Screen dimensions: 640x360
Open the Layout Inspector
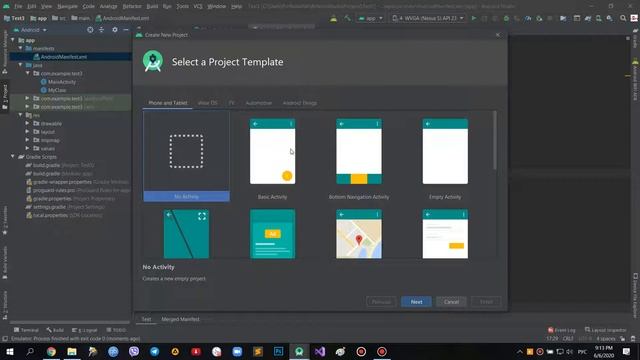(x=605, y=330)
